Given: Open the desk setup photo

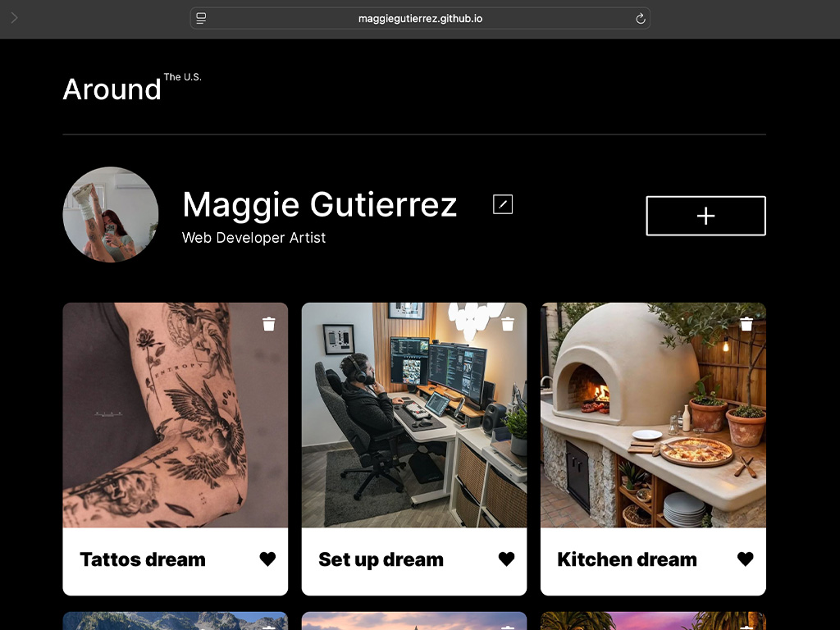Looking at the screenshot, I should pyautogui.click(x=413, y=415).
